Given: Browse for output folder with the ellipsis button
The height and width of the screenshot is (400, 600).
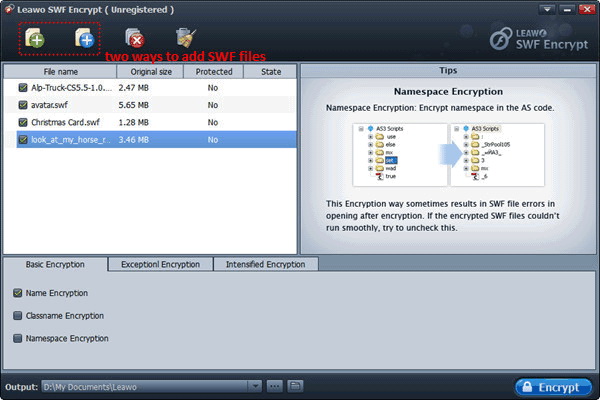Looking at the screenshot, I should pos(274,386).
